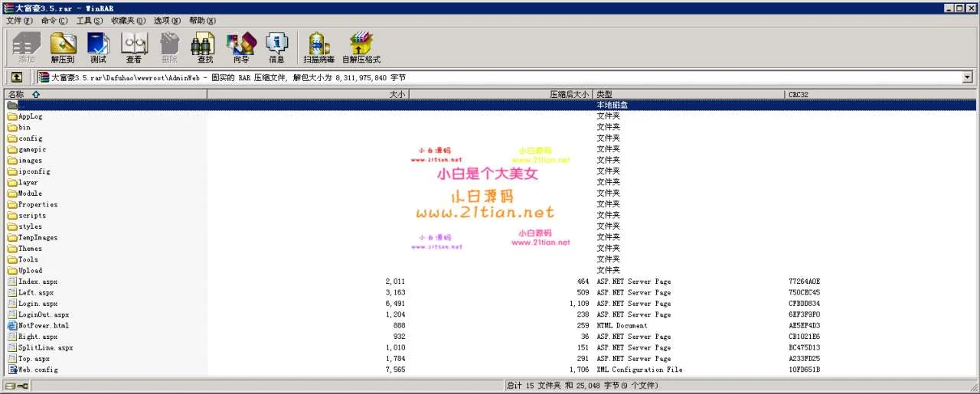The width and height of the screenshot is (980, 394).
Task: Open the View file toolbar icon
Action: click(x=134, y=47)
